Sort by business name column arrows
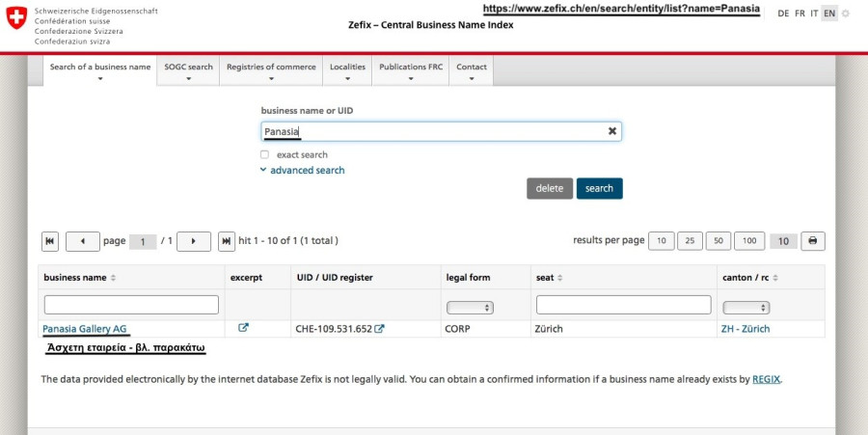Image resolution: width=868 pixels, height=435 pixels. pos(113,278)
